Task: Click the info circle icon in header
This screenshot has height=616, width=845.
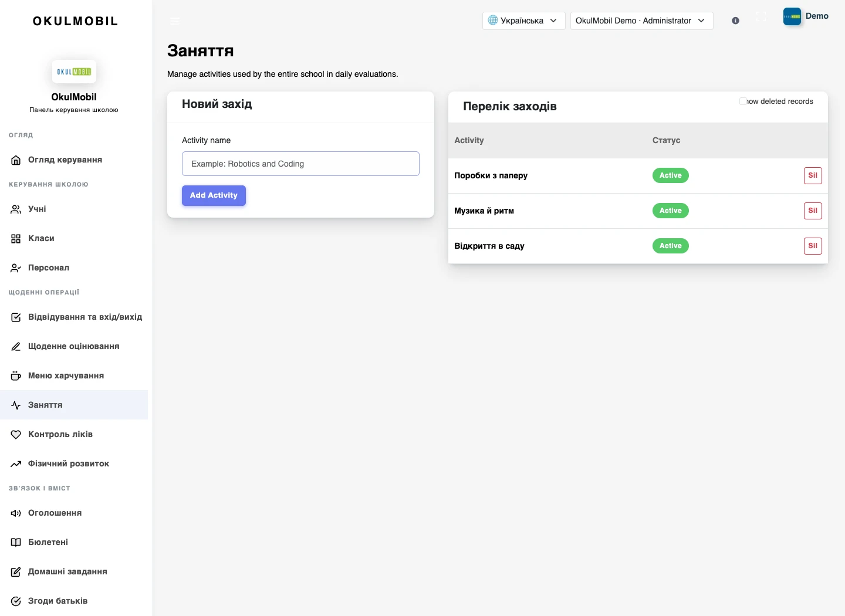Action: pos(735,21)
